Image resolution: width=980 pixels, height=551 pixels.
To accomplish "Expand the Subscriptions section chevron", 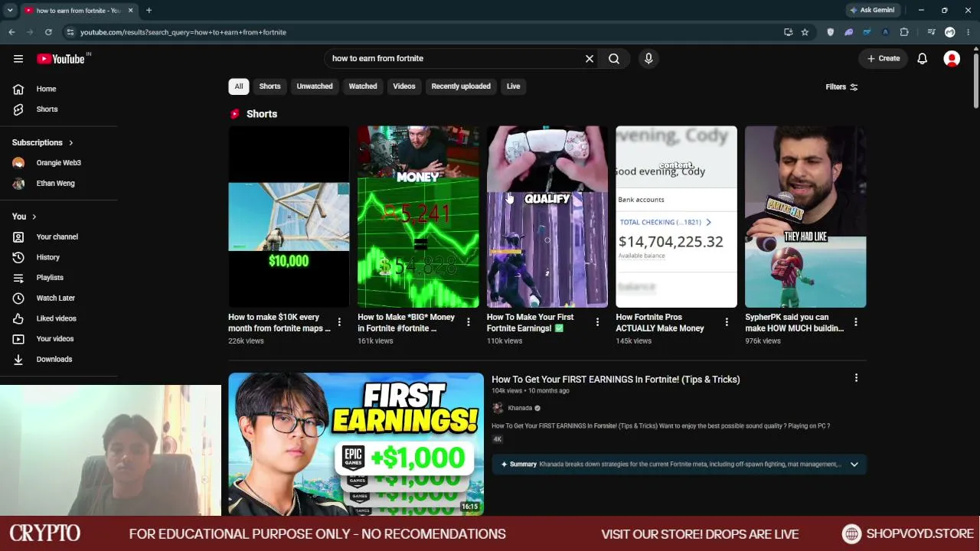I will 70,142.
